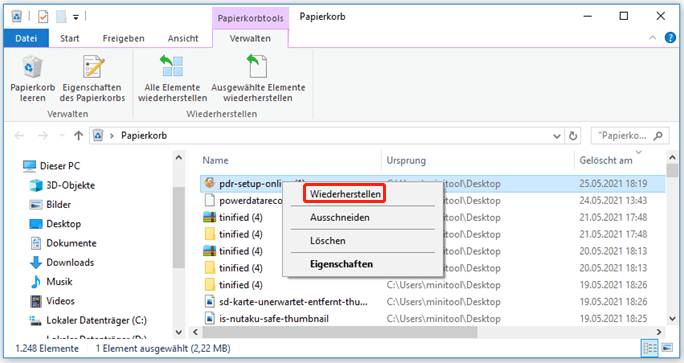The image size is (684, 363).
Task: Switch to large icons view in status bar
Action: click(667, 348)
